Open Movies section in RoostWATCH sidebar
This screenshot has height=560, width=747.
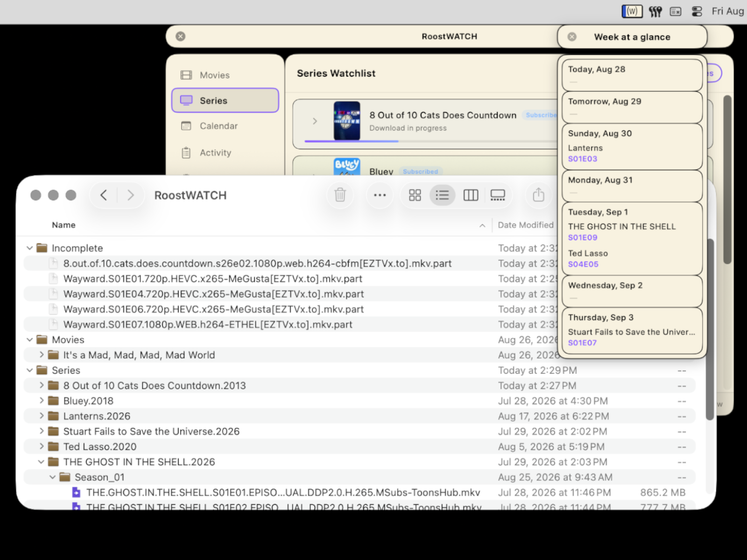coord(225,75)
